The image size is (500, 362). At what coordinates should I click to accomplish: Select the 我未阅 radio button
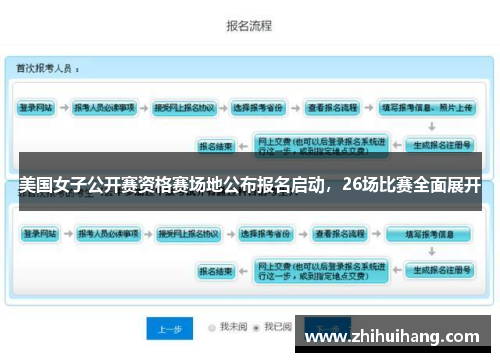pos(212,328)
